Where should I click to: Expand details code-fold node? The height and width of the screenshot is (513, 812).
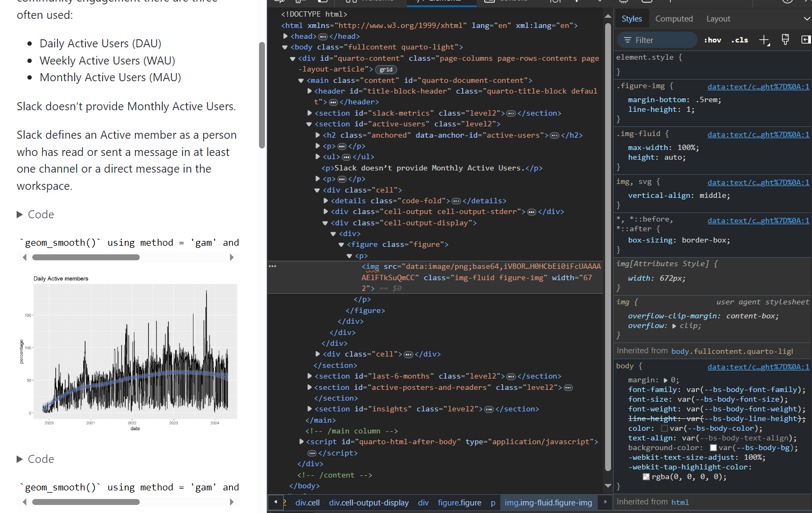coord(326,201)
